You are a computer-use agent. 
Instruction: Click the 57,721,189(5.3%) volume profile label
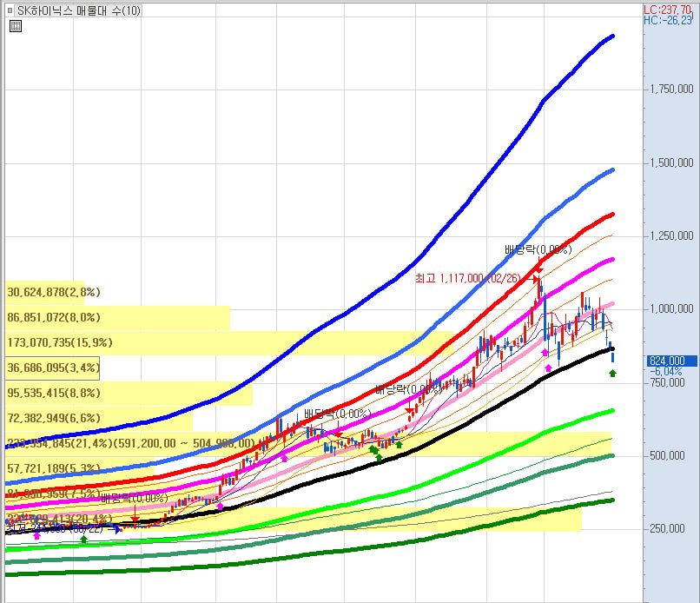52,469
